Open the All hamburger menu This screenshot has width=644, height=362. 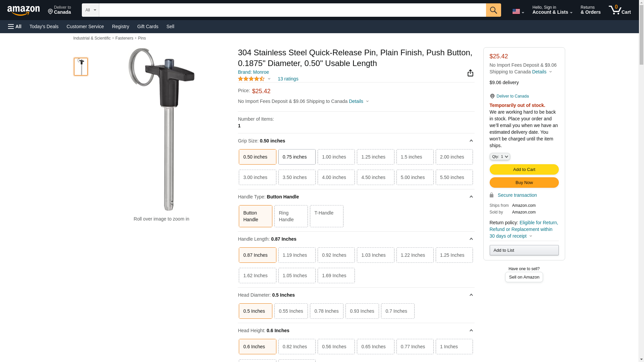15,26
